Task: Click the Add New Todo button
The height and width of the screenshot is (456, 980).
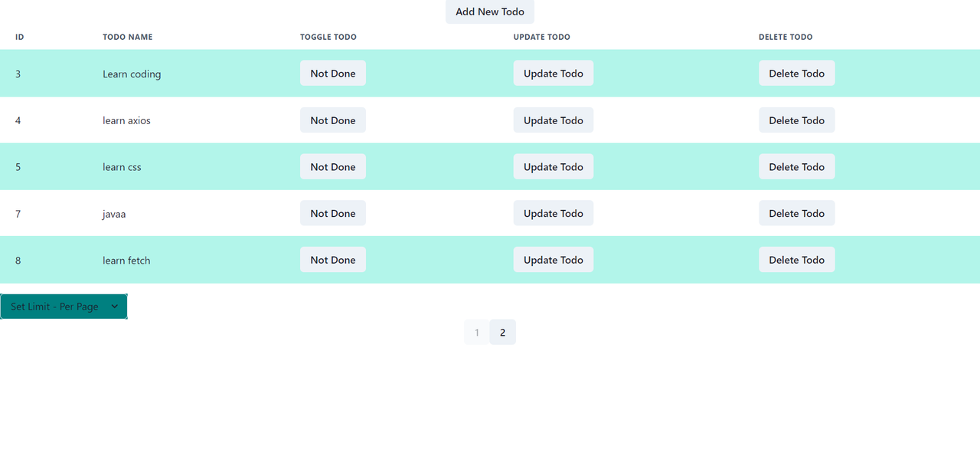Action: (x=490, y=11)
